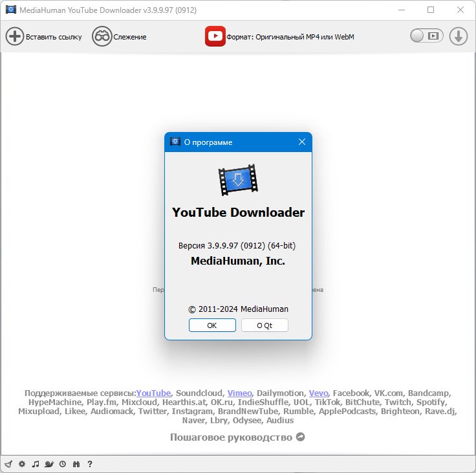Image resolution: width=476 pixels, height=473 pixels.
Task: Click the arrow icon next to Пошаговое руководство
Action: click(x=300, y=437)
